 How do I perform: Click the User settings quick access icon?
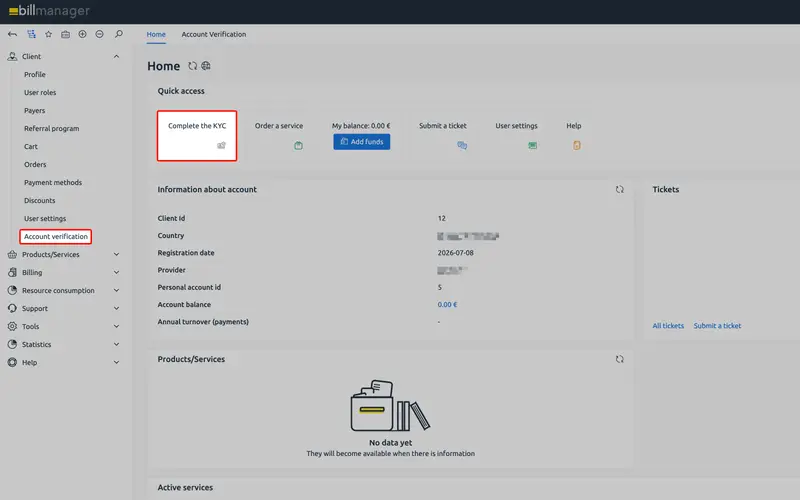coord(533,145)
